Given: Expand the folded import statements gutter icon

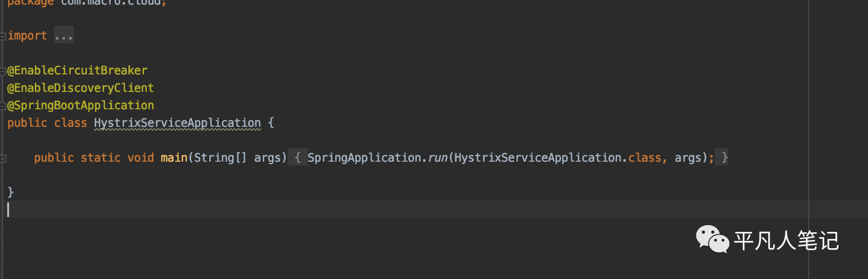Looking at the screenshot, I should 3,36.
